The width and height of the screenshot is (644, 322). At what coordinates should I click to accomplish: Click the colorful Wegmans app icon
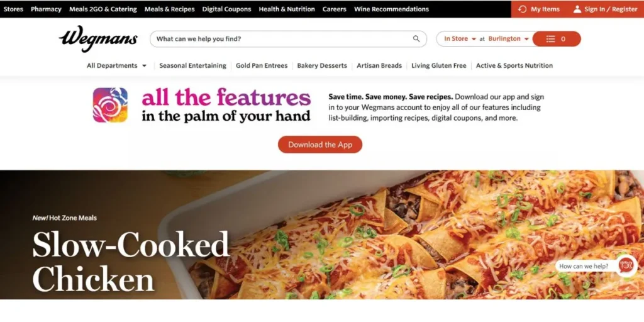[110, 105]
